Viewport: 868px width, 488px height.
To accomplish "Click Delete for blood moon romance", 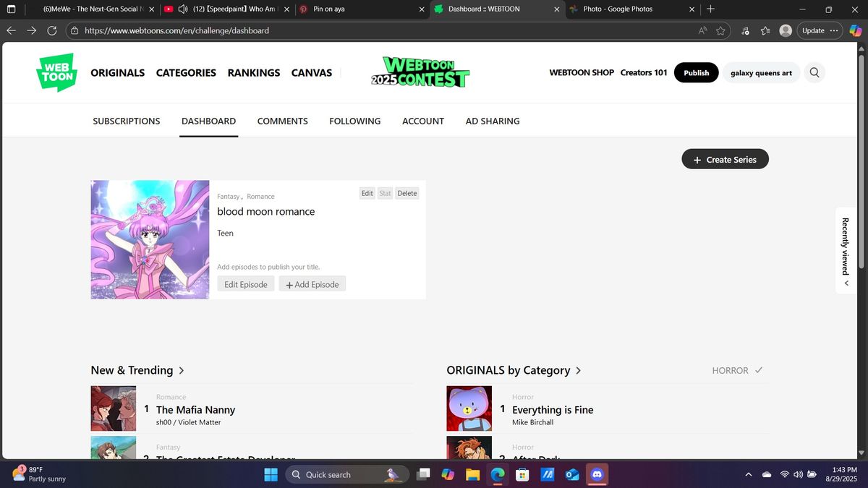I will coord(407,193).
